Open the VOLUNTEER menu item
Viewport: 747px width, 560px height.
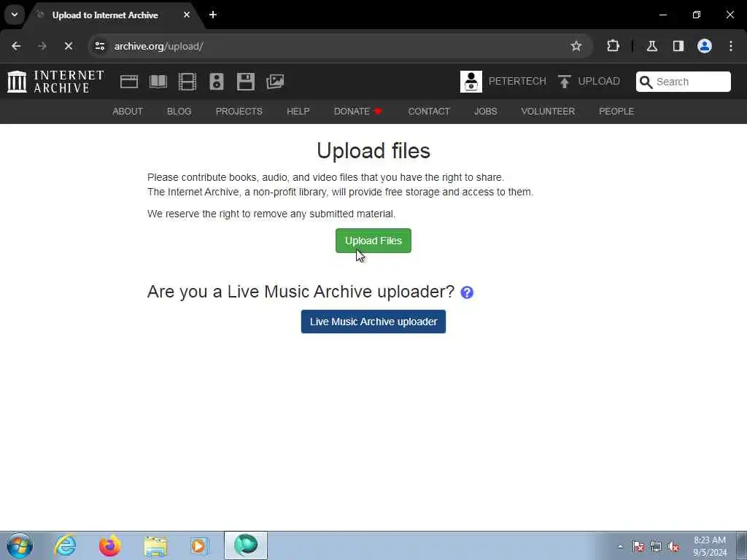[x=548, y=112]
